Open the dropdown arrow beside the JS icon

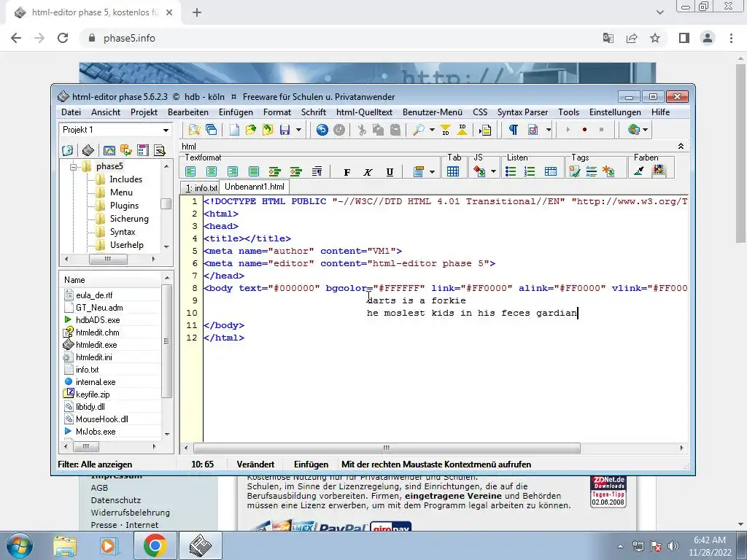coord(493,171)
